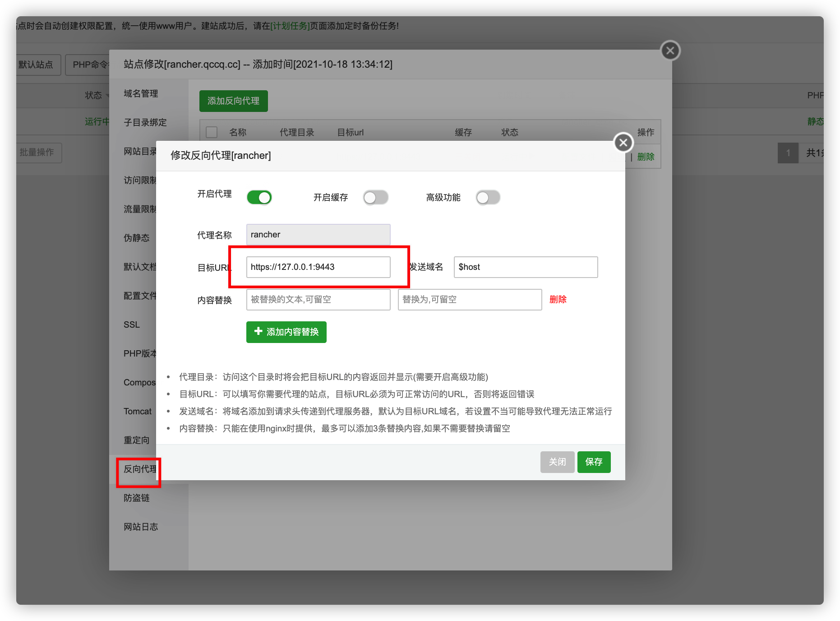Open the 默认文档 sidebar tab
This screenshot has height=621, width=840.
[140, 267]
